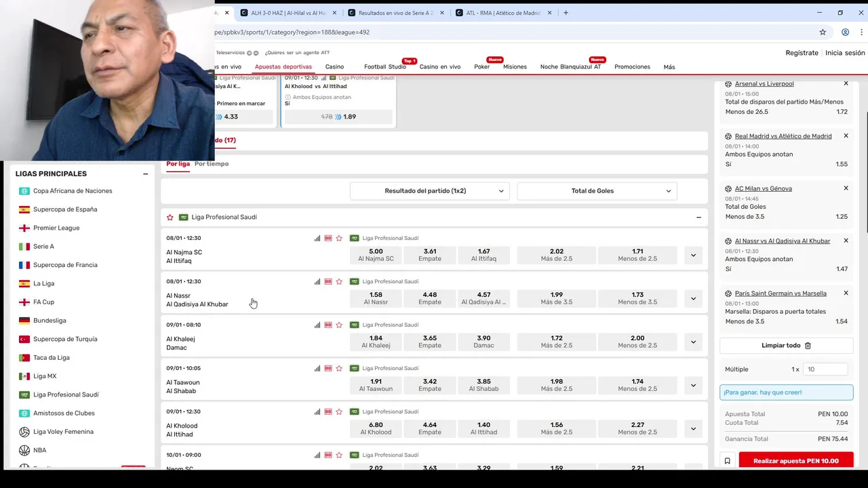Favorite the Al Khaleej vs Damac match
Viewport: 868px width, 488px height.
coord(339,325)
